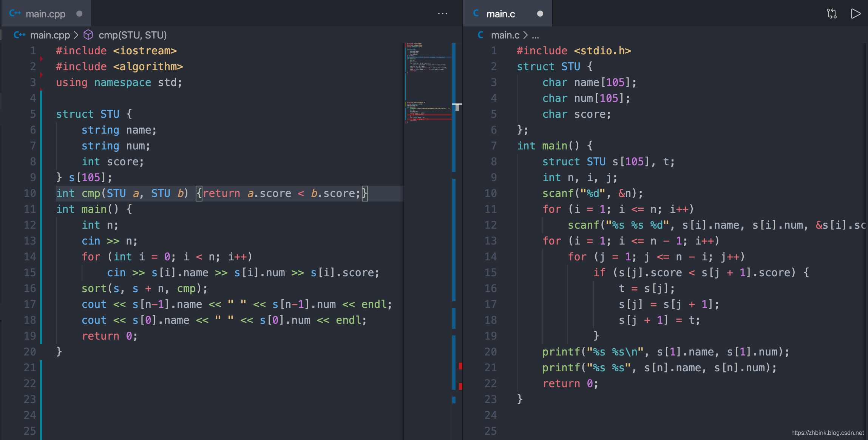Screen dimensions: 868x440
Task: Click line number 5 in main.cpp
Action: pos(33,114)
